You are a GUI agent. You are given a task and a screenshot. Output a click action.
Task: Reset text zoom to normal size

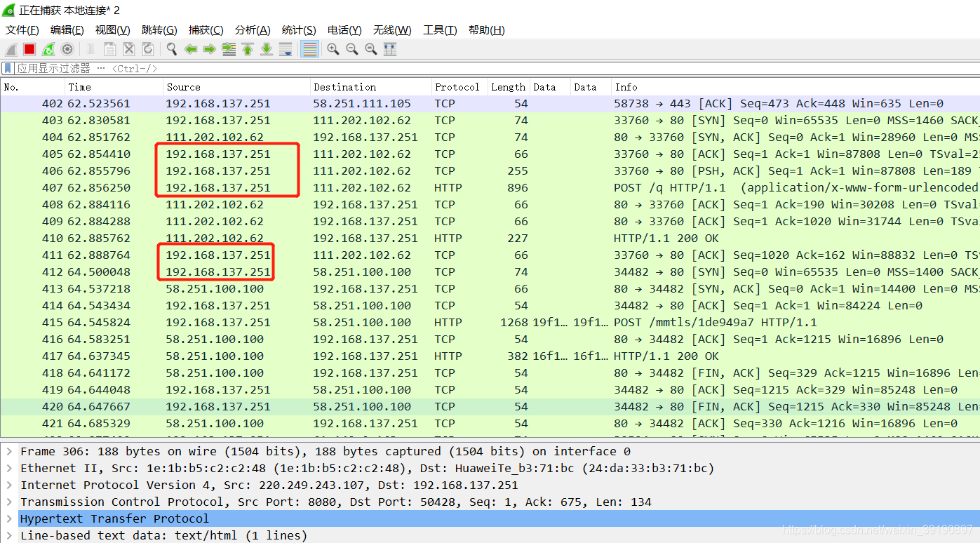click(x=371, y=49)
